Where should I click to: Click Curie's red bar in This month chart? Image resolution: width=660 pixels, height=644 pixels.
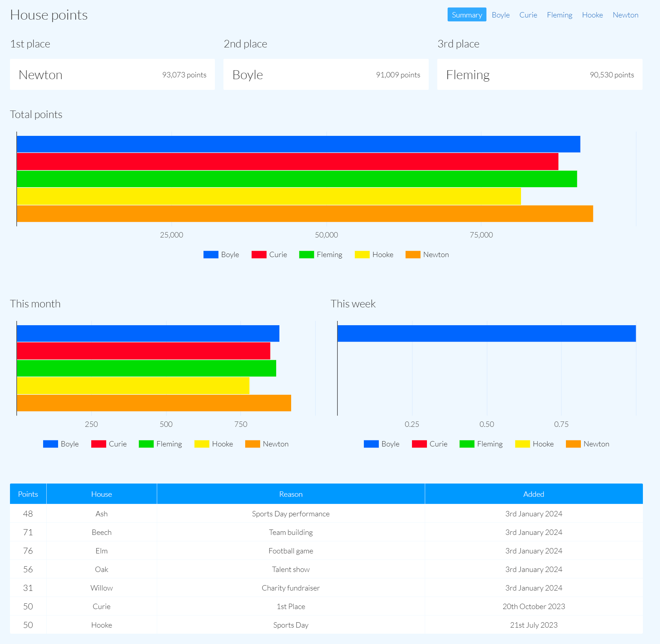click(x=143, y=351)
